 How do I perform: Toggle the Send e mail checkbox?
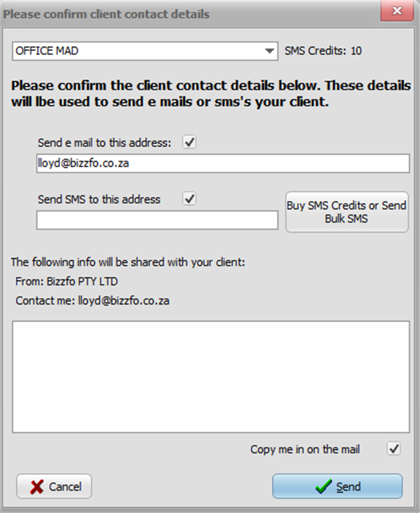(189, 142)
